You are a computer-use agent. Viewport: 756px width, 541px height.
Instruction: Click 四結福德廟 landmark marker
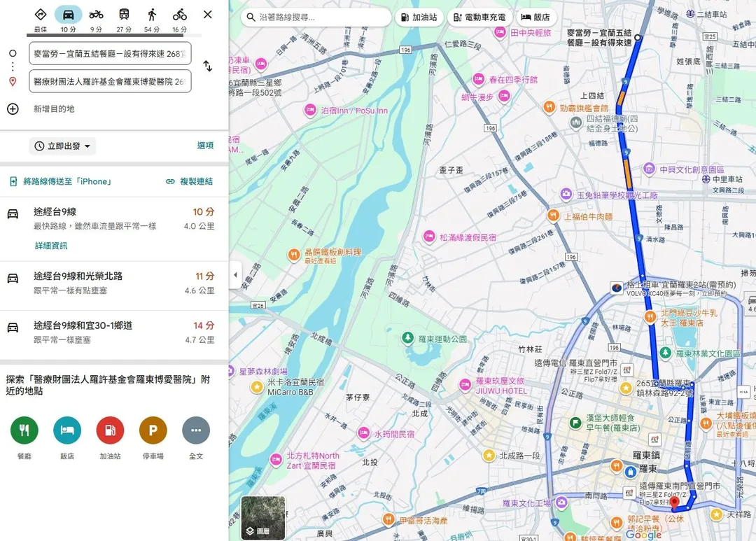pos(576,123)
